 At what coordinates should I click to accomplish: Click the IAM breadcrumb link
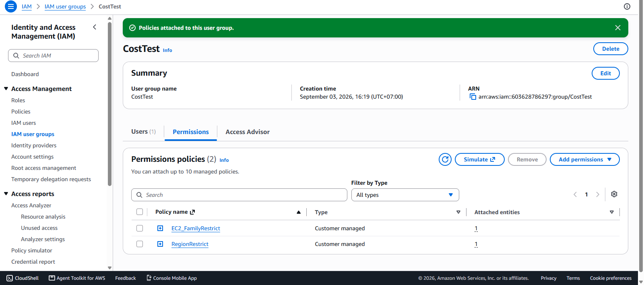point(27,6)
